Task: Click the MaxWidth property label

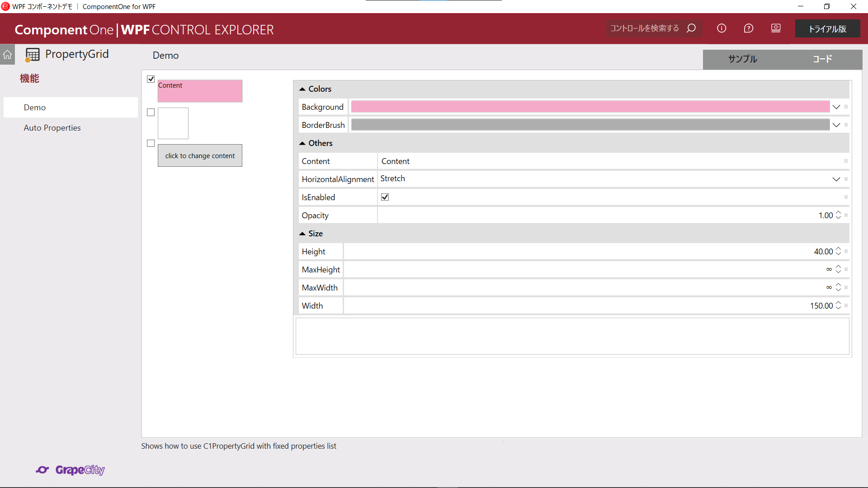Action: click(320, 288)
